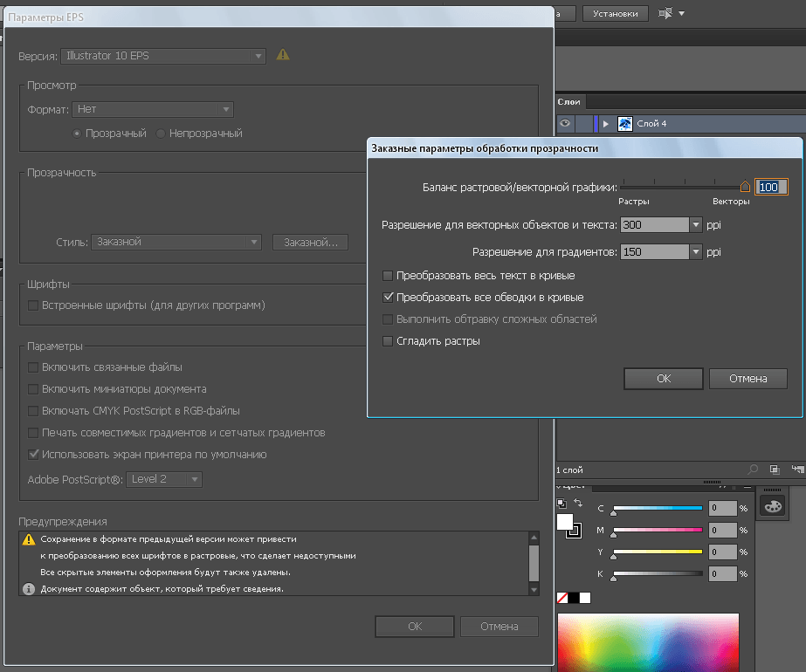Enable Преобразовать весь текст в кривые checkbox
806x672 pixels.
pyautogui.click(x=388, y=276)
